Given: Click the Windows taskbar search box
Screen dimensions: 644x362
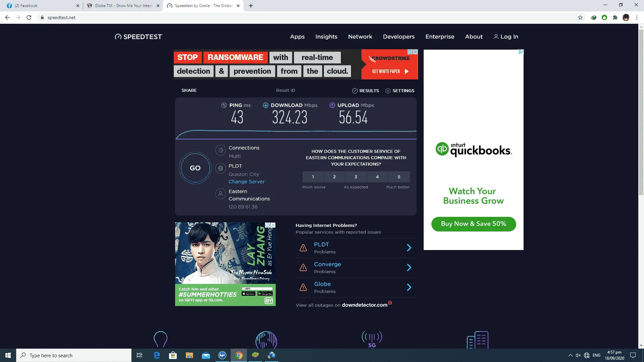Looking at the screenshot, I should [74, 355].
